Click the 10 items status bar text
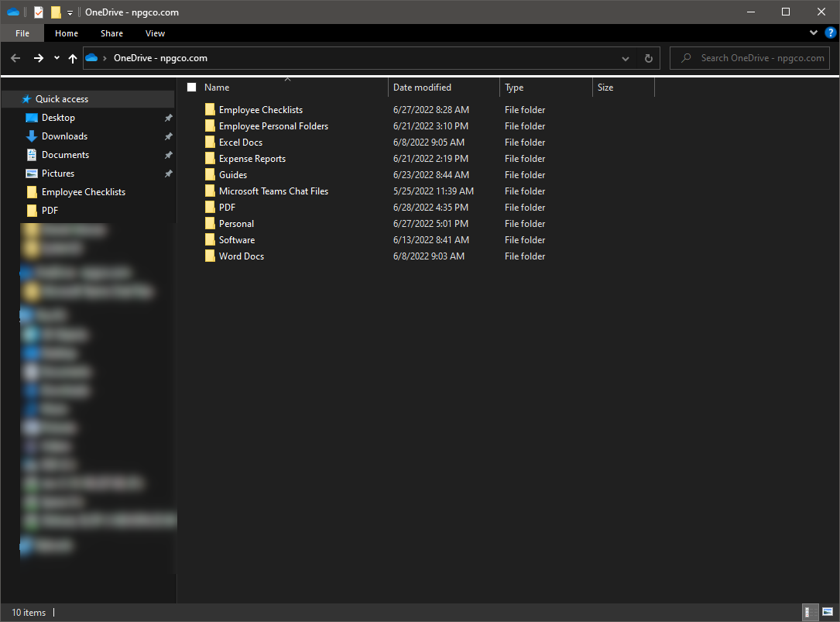Viewport: 840px width, 622px height. point(29,613)
